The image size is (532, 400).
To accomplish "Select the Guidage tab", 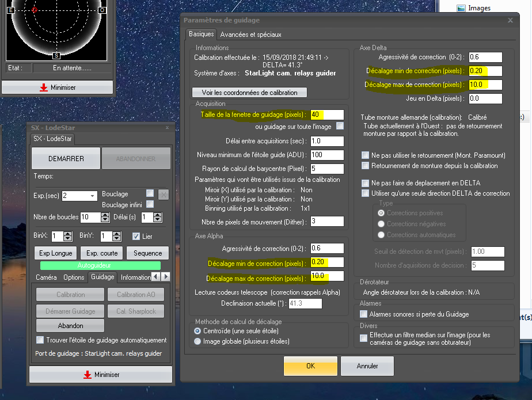I will (102, 277).
